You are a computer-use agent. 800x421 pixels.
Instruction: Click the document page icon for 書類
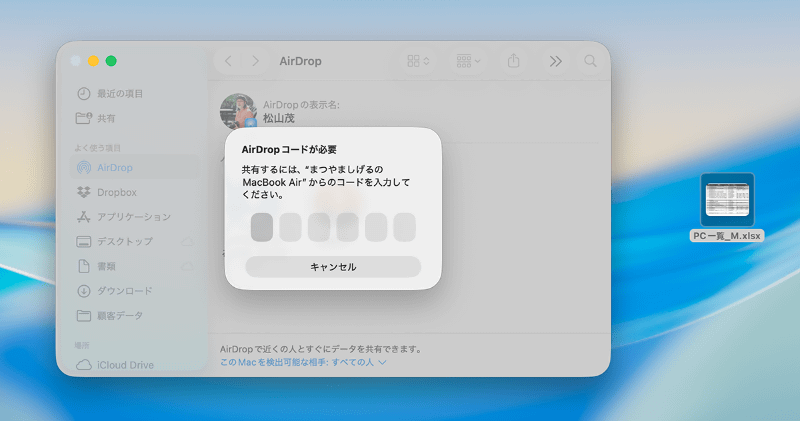84,266
